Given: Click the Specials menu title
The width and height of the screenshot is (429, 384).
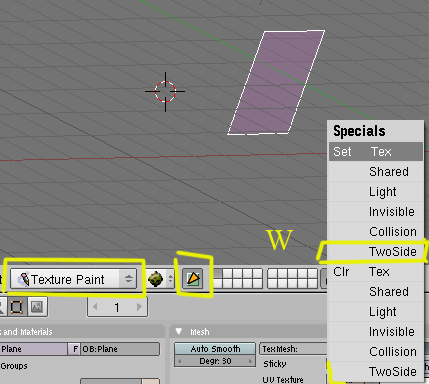Looking at the screenshot, I should click(x=359, y=131).
